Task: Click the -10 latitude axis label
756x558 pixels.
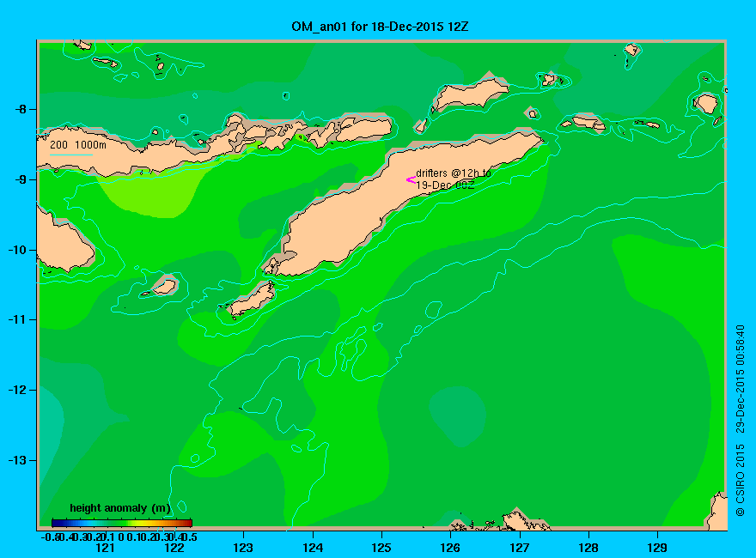Action: tap(17, 250)
